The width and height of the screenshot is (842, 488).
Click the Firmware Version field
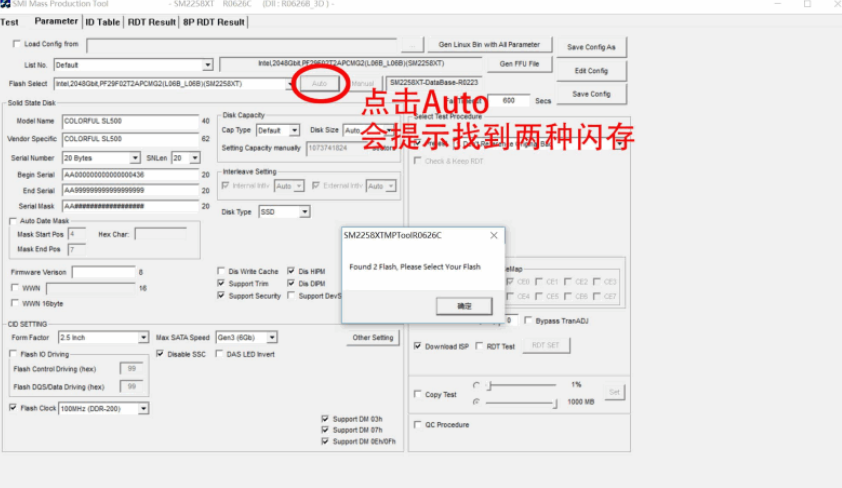click(x=104, y=272)
